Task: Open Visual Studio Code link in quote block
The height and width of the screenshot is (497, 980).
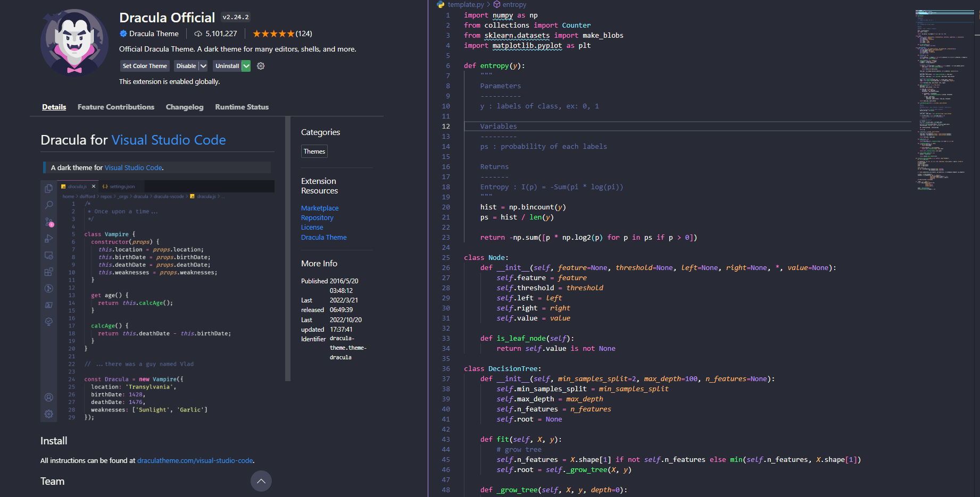Action: (134, 167)
